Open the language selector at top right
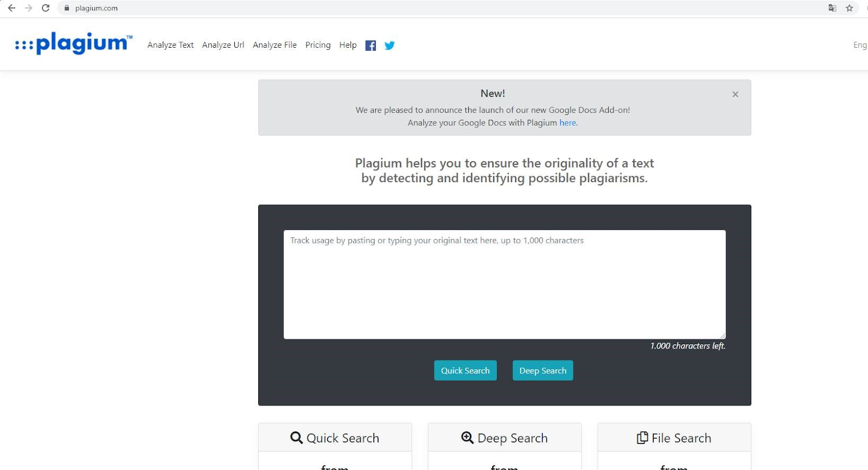This screenshot has width=868, height=470. [x=860, y=45]
